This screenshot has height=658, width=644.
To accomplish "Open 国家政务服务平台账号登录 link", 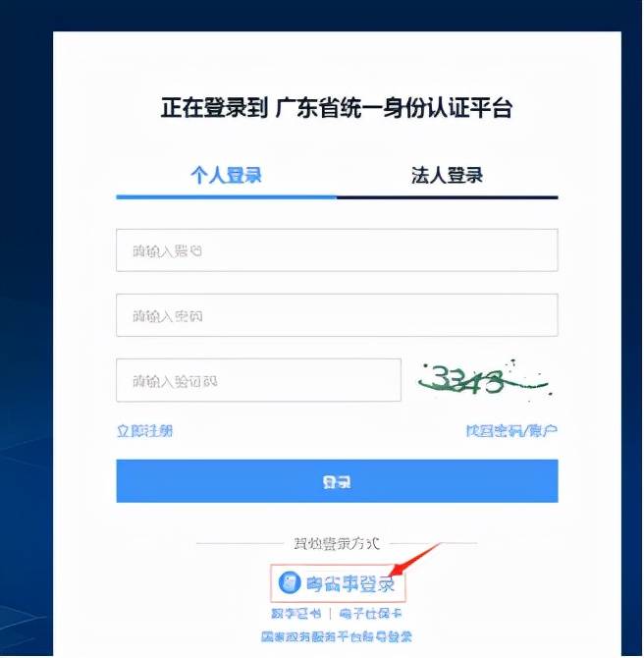I will (x=337, y=636).
